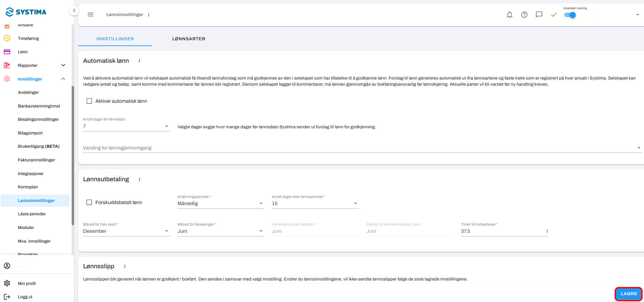Select Lønnsinnstillinger in sidebar

[35, 201]
